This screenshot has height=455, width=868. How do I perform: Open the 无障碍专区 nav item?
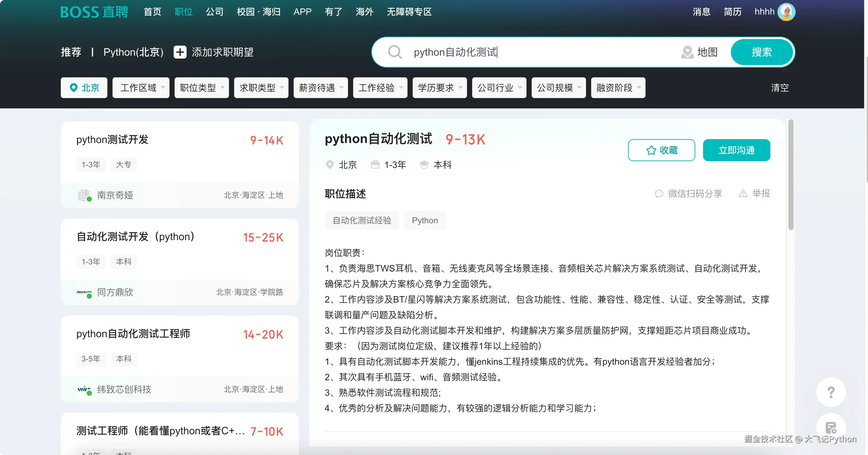pos(409,12)
